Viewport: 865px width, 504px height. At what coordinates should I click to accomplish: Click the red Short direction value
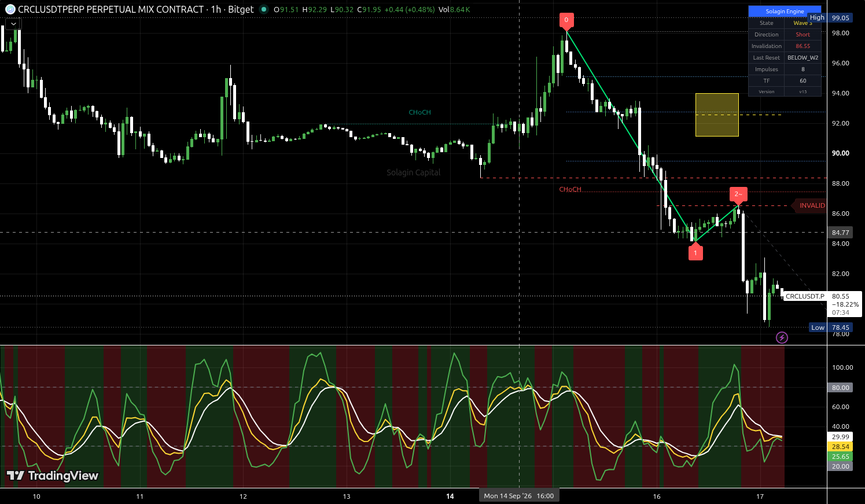pyautogui.click(x=803, y=35)
